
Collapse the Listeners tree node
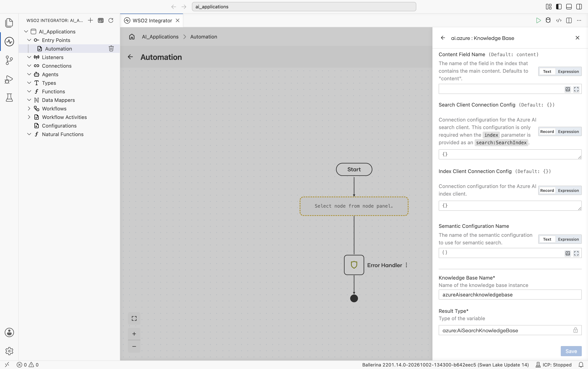29,57
